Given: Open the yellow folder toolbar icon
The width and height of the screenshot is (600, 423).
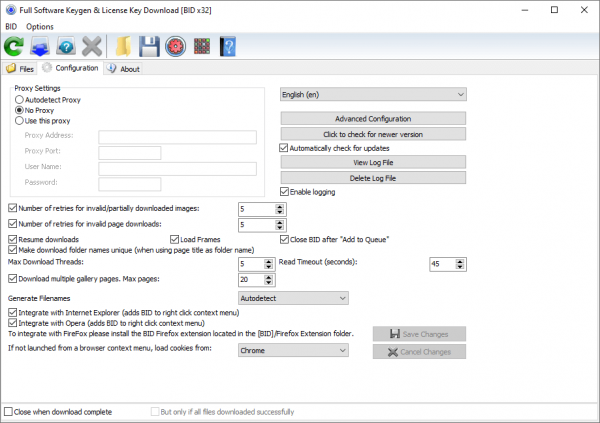Looking at the screenshot, I should click(x=123, y=47).
